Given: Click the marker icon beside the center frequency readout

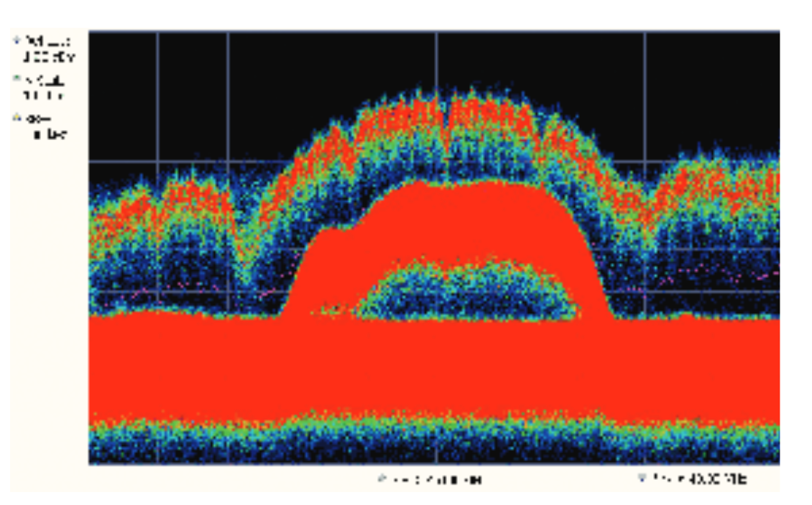Looking at the screenshot, I should 381,477.
